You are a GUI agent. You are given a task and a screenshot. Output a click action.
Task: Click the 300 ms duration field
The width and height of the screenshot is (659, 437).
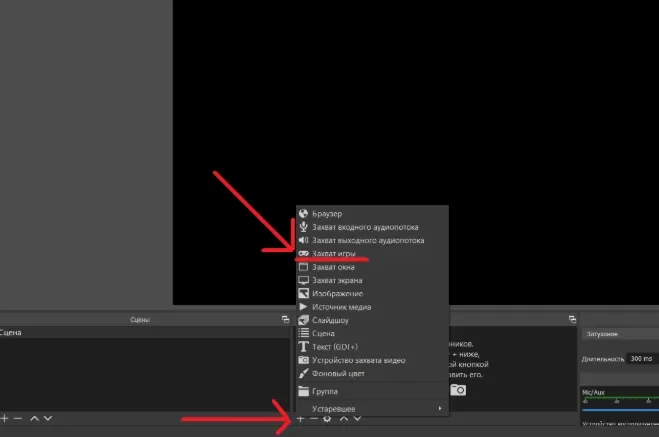643,358
